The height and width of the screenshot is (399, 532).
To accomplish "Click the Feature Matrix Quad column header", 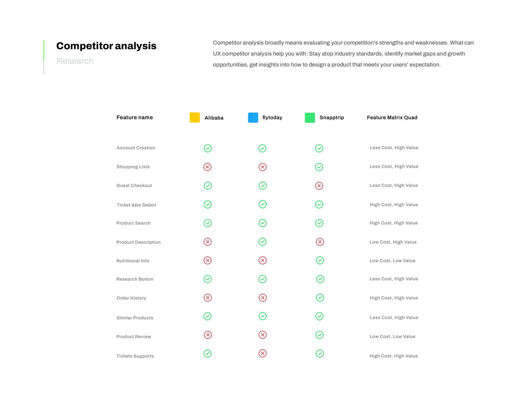I will [392, 117].
